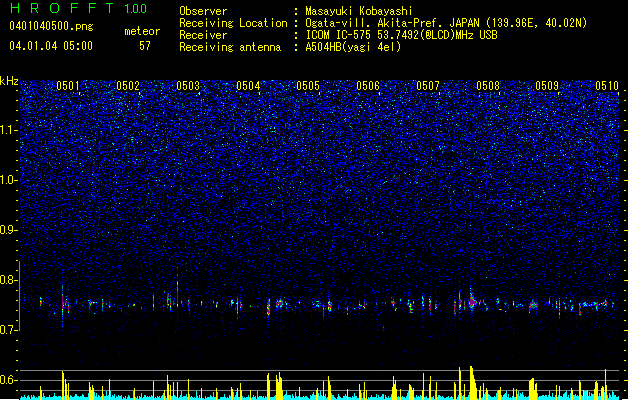Click the Receiver label

(203, 35)
